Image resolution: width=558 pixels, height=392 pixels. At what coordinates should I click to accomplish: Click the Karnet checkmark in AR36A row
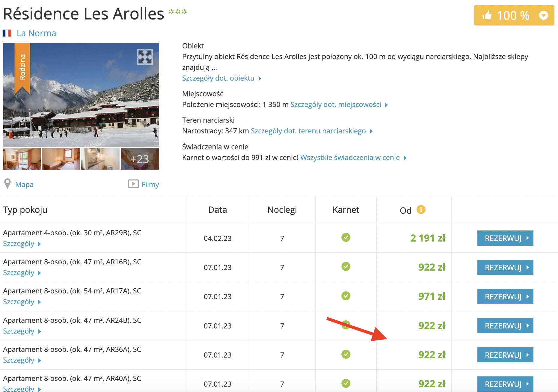click(x=346, y=354)
